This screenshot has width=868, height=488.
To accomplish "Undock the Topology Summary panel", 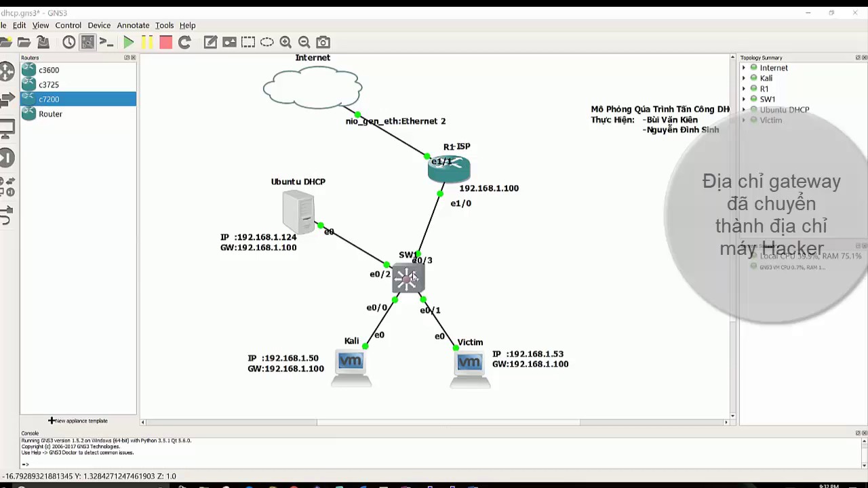I will coord(858,58).
